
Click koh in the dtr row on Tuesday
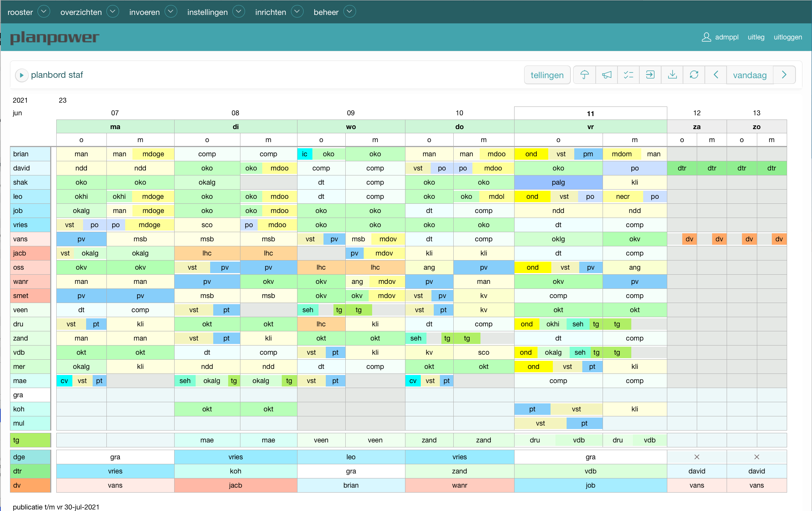pyautogui.click(x=235, y=471)
